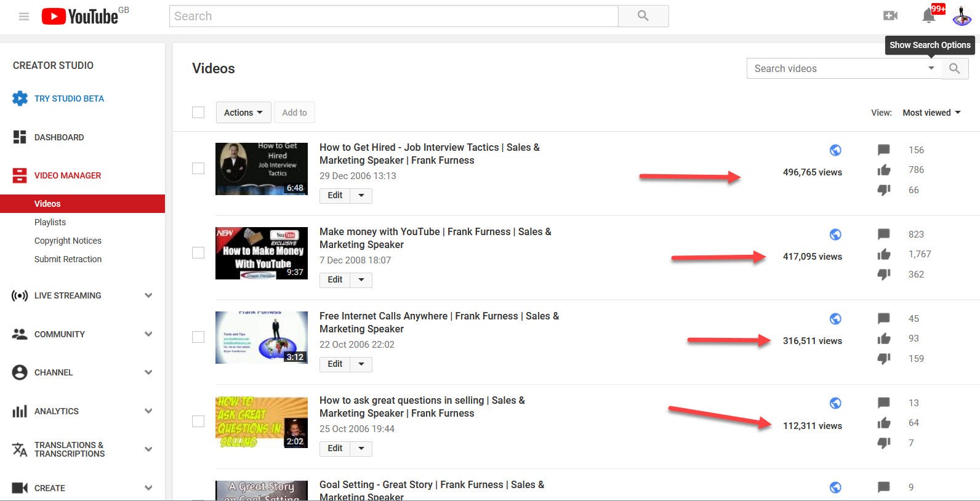The image size is (980, 501).
Task: Open the notifications bell
Action: [x=929, y=16]
